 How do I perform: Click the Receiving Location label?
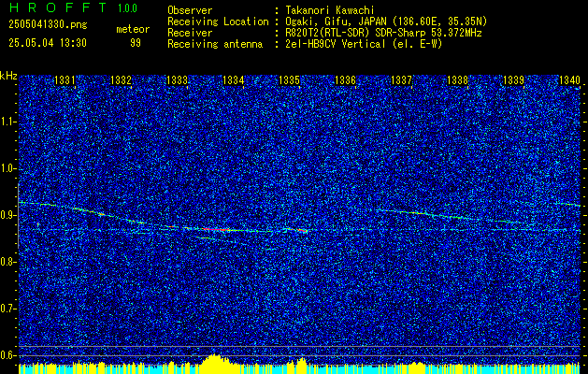(x=218, y=22)
